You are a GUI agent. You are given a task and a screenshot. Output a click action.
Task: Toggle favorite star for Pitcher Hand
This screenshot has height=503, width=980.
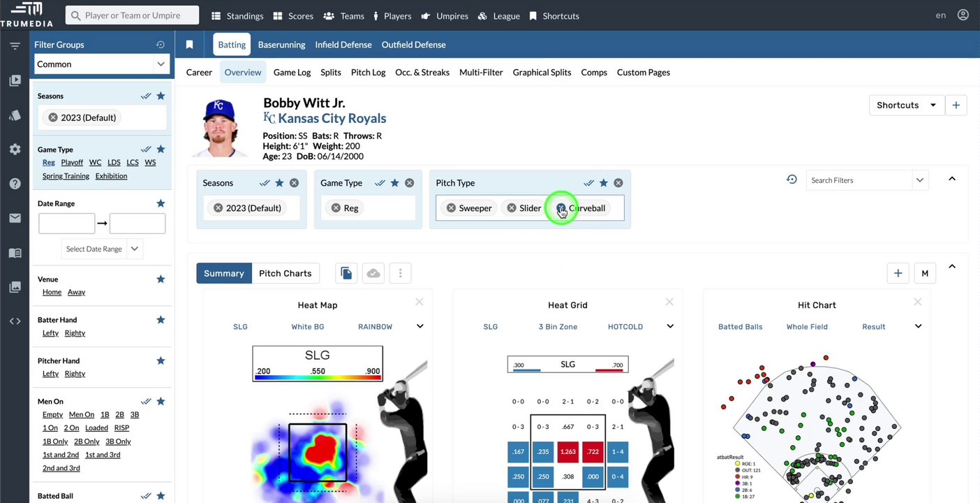click(161, 361)
